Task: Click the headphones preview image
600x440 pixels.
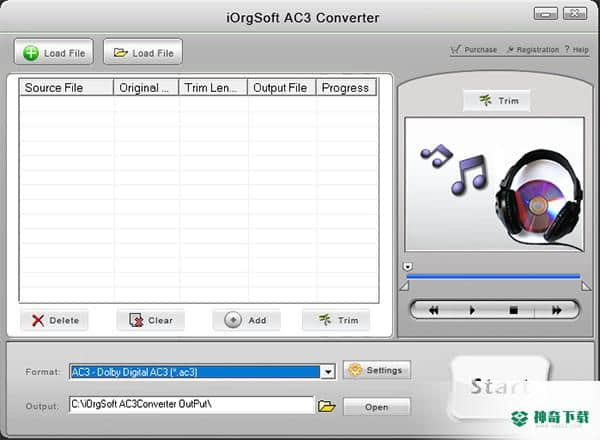Action: click(x=494, y=184)
